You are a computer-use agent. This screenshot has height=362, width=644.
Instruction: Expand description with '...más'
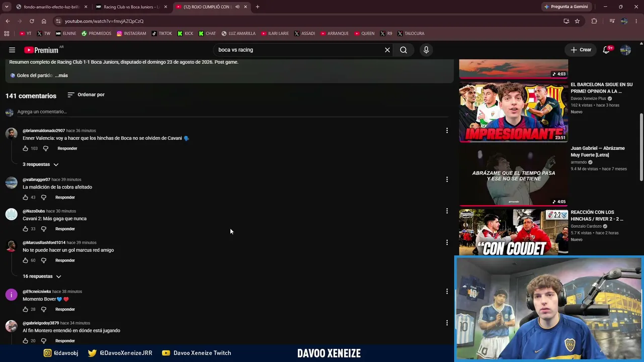click(61, 75)
